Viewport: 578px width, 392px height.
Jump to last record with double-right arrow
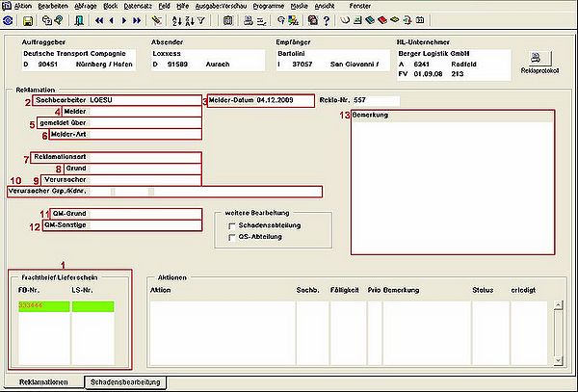pos(137,20)
